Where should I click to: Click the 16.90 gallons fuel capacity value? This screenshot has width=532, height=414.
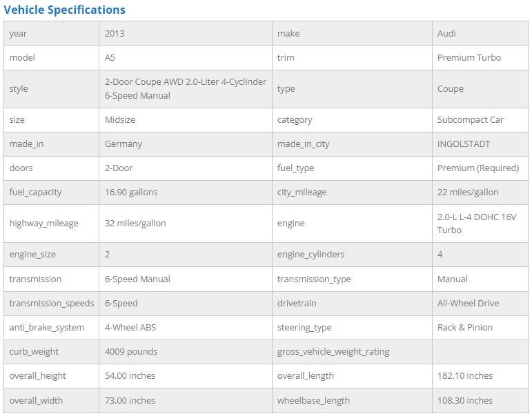point(131,192)
